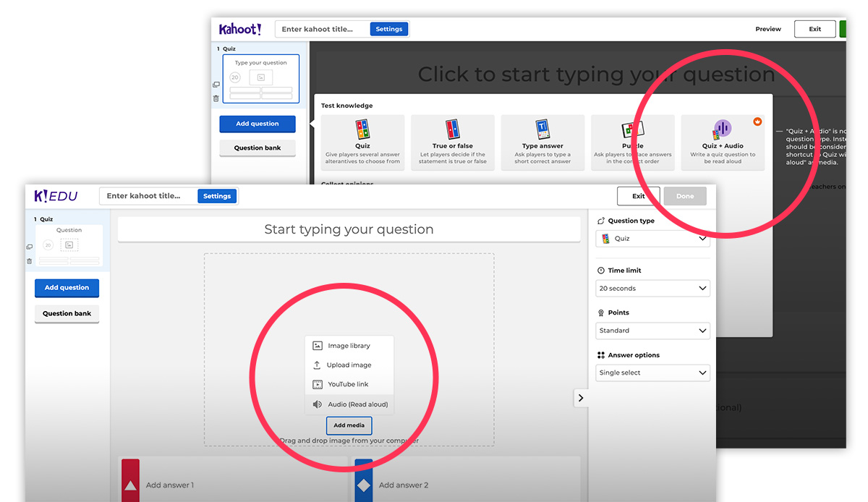Click the Kahoot! logo in back window
Viewport: 868px width, 502px height.
pos(239,30)
